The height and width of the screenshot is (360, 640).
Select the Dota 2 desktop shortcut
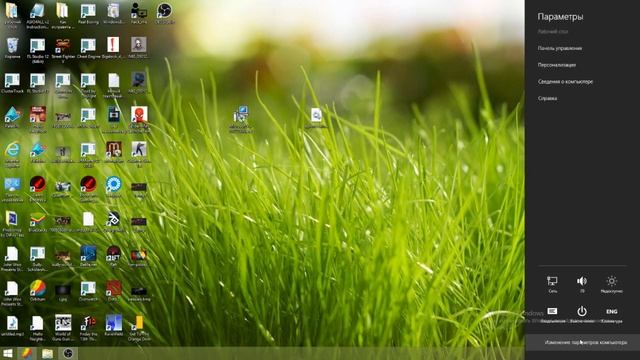(x=113, y=291)
